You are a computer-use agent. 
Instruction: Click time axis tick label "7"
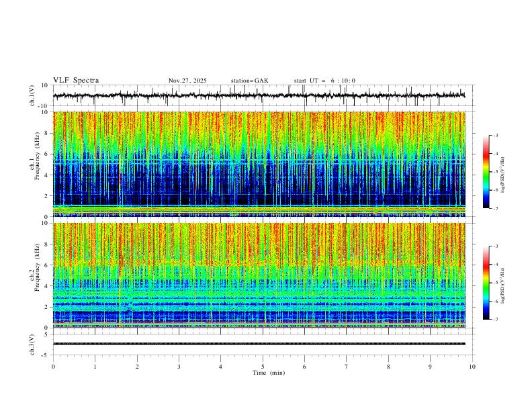point(346,367)
